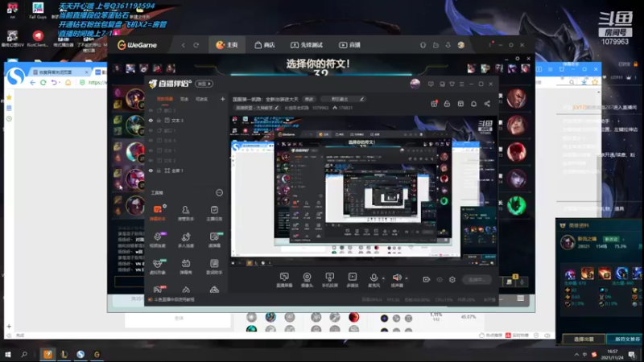644x362 pixels.
Task: Toggle visibility eye of 文本 1 layer
Action: coord(151,150)
